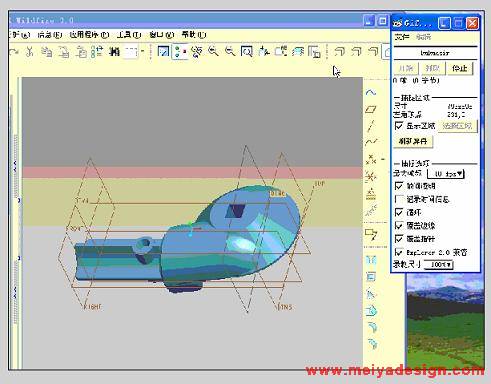Click the Cut scissors toolbar icon

coord(30,52)
